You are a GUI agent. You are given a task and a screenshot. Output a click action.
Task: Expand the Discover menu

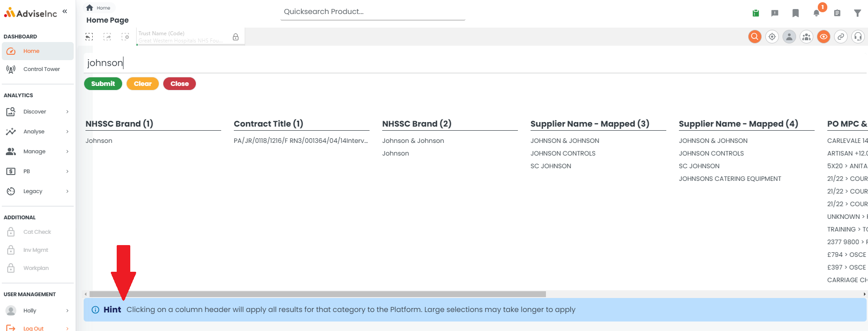tap(38, 112)
